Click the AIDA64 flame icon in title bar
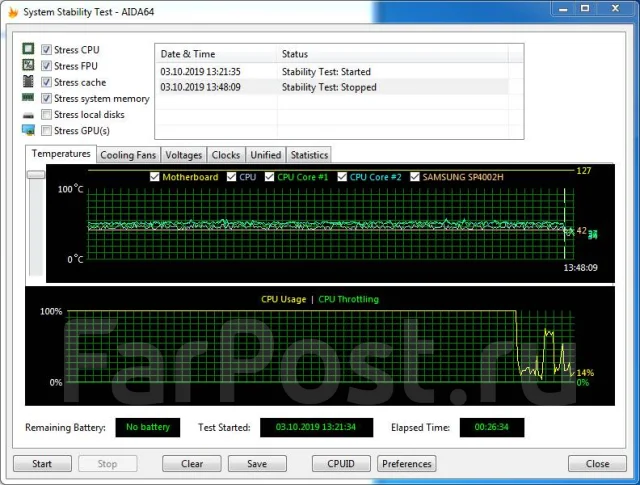Image resolution: width=640 pixels, height=485 pixels. [13, 12]
